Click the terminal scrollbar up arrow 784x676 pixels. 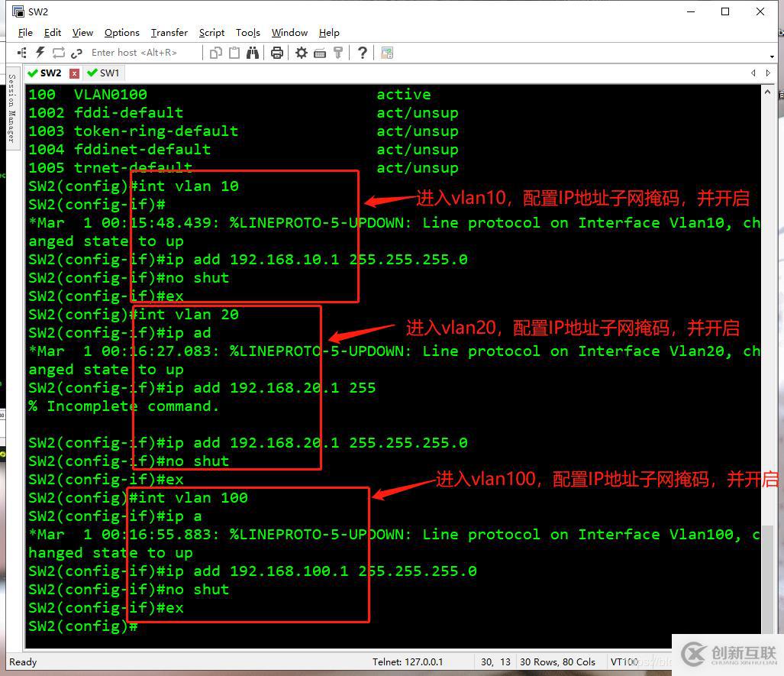(767, 92)
